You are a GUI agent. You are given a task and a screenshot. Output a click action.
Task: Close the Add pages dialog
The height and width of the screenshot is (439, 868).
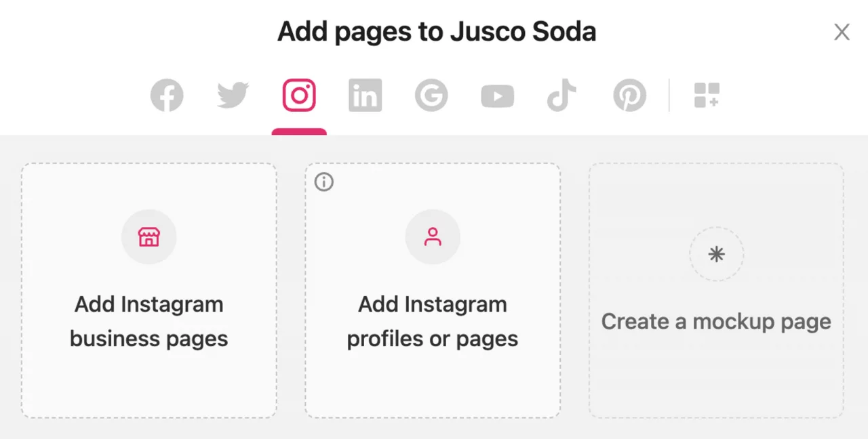842,32
